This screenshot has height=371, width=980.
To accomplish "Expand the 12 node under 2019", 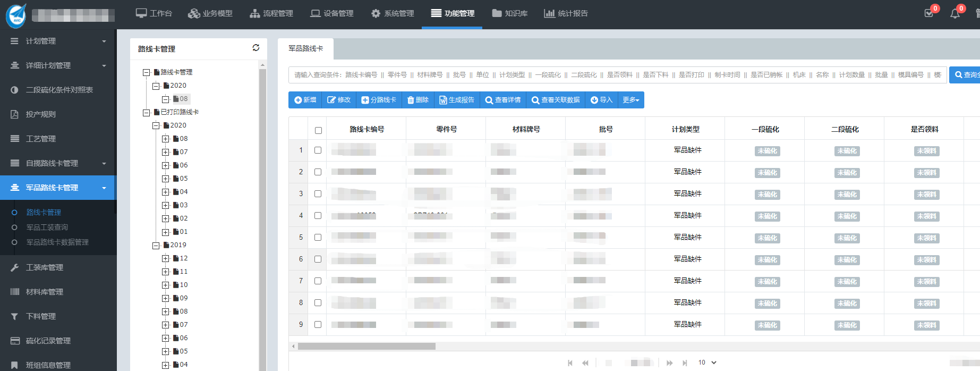I will [x=165, y=259].
